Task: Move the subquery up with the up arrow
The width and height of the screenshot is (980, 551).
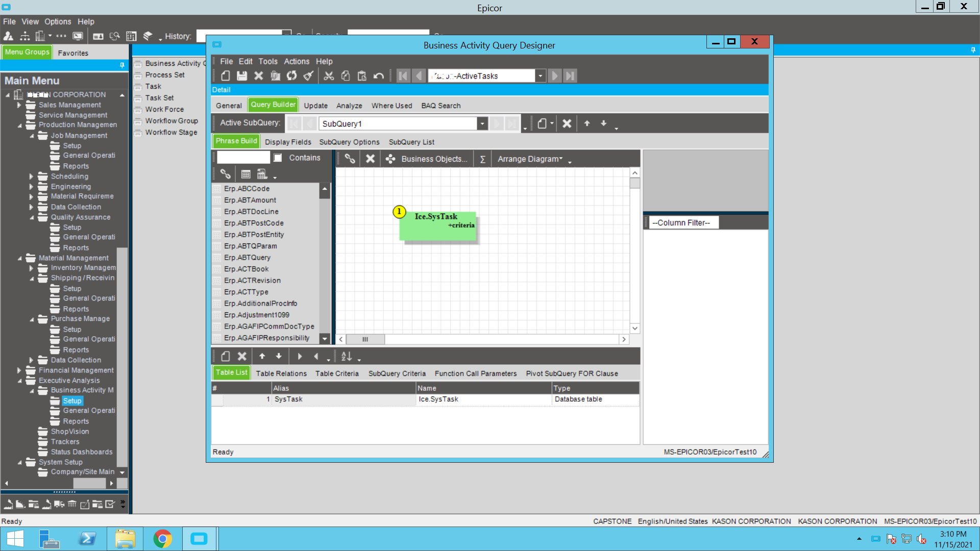Action: click(x=587, y=123)
